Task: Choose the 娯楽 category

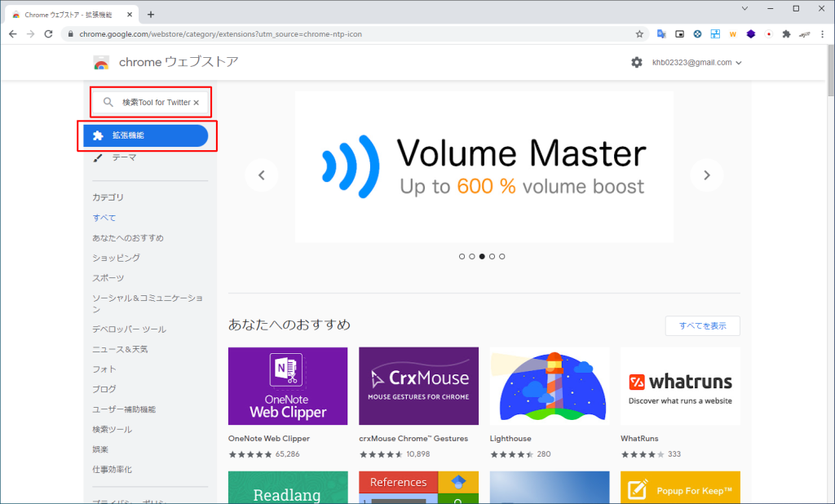Action: [x=100, y=449]
